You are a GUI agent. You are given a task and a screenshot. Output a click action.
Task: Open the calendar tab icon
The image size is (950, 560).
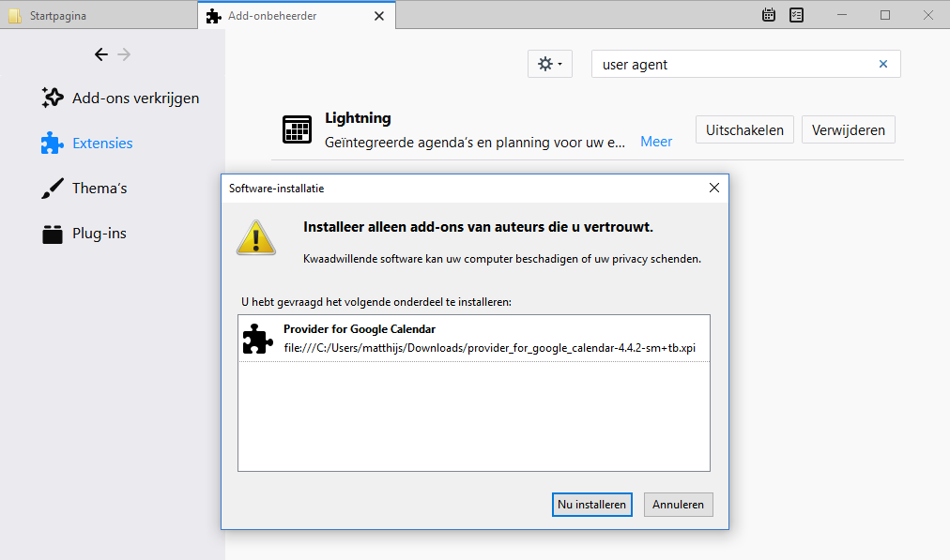click(769, 15)
